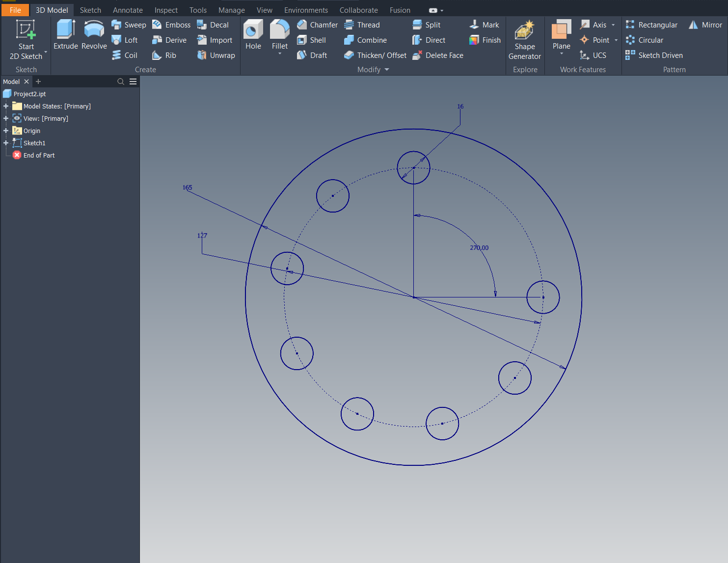The height and width of the screenshot is (563, 728).
Task: Open the Fillet dropdown arrow
Action: 280,54
